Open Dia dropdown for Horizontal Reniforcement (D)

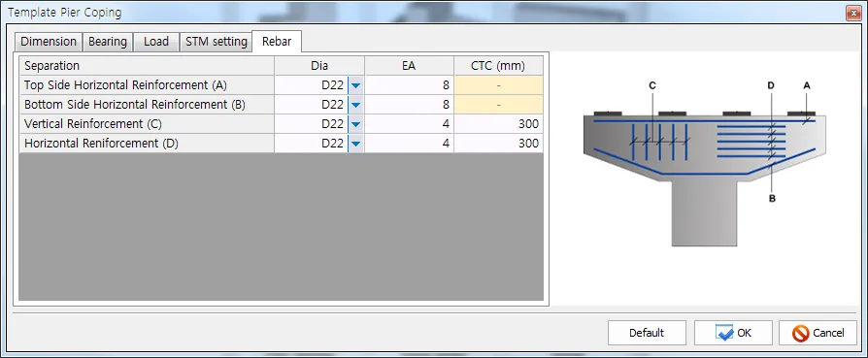click(356, 144)
